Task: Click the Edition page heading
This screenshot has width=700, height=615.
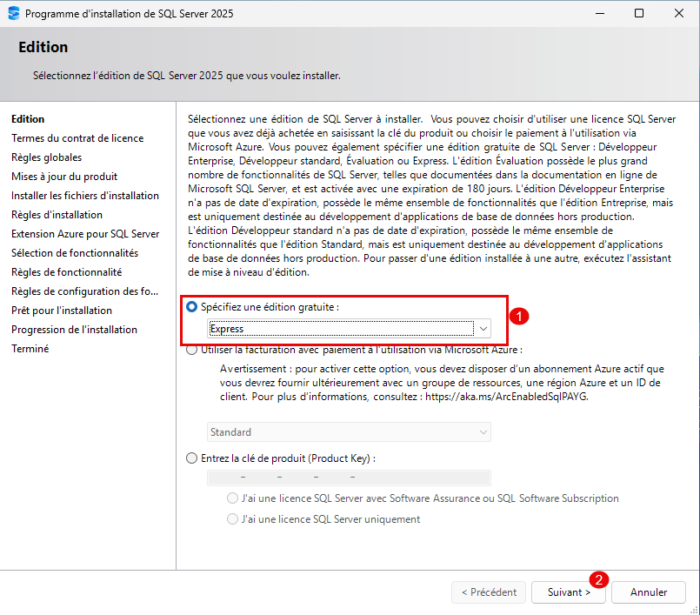Action: (x=43, y=47)
